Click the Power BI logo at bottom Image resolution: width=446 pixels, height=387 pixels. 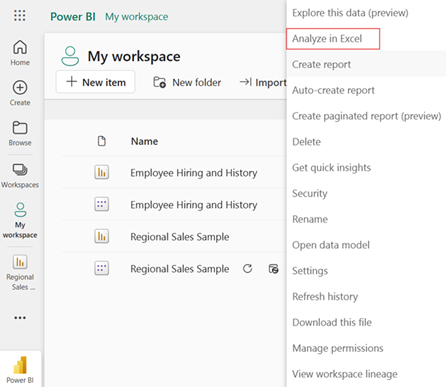click(x=20, y=369)
